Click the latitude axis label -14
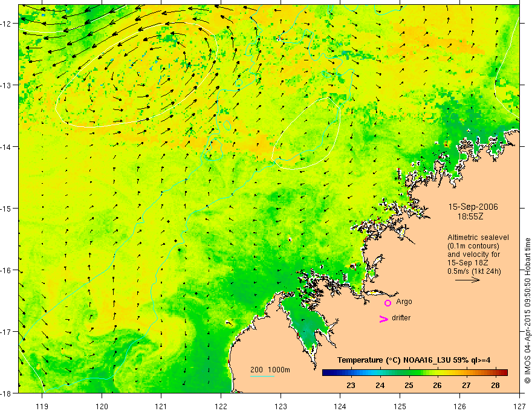Viewport: 532px width, 411px height. (7, 147)
